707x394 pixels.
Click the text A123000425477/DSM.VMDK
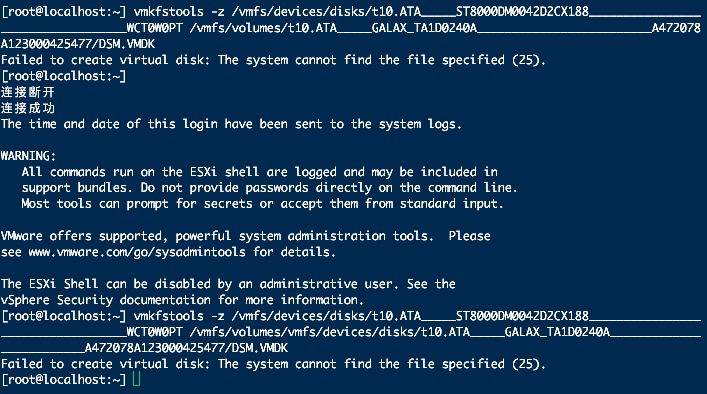78,44
